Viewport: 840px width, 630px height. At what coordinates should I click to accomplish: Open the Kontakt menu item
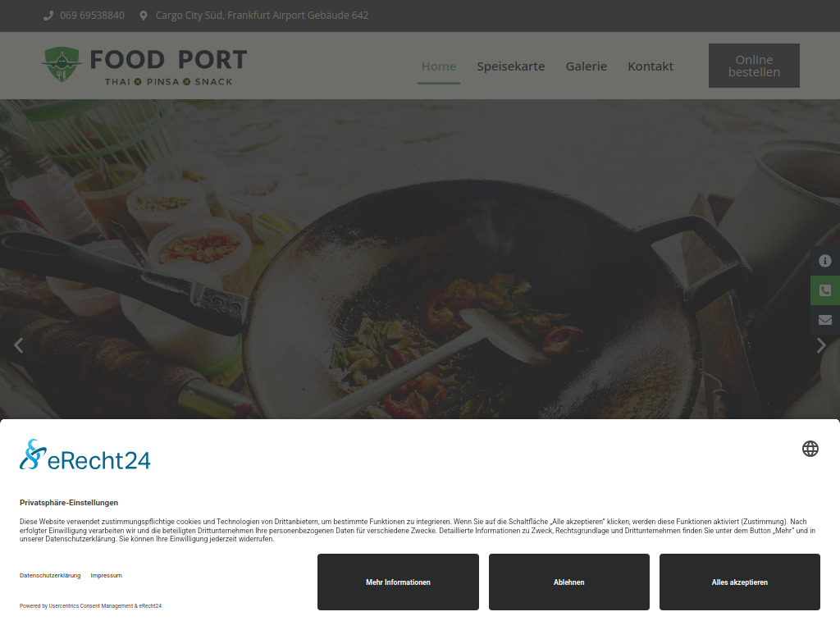(x=651, y=66)
